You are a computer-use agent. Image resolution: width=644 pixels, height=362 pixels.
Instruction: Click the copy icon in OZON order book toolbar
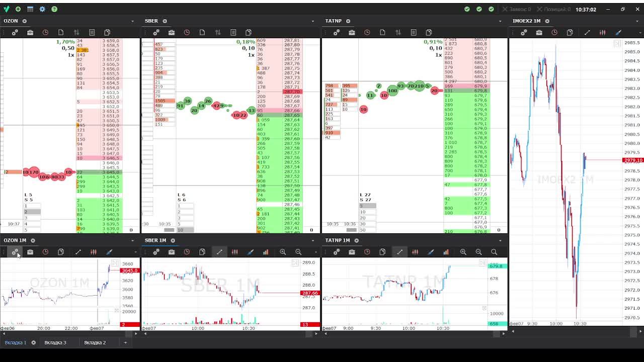pyautogui.click(x=107, y=32)
